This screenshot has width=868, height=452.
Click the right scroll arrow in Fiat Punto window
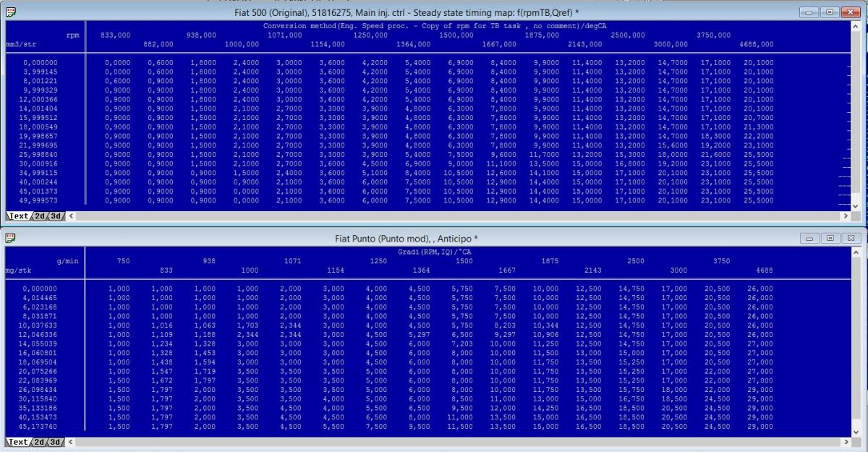pyautogui.click(x=846, y=443)
